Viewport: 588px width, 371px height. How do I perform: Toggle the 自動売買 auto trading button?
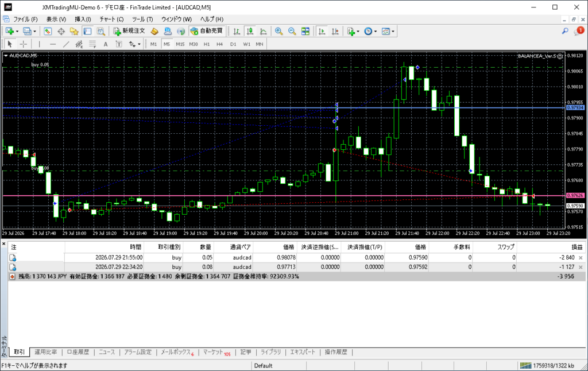click(207, 31)
